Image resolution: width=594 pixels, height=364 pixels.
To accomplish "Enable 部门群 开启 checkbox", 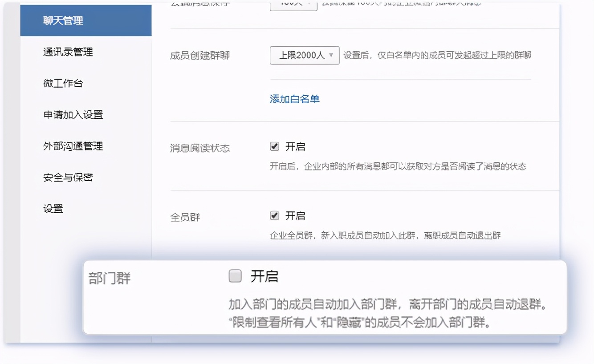I will [235, 276].
